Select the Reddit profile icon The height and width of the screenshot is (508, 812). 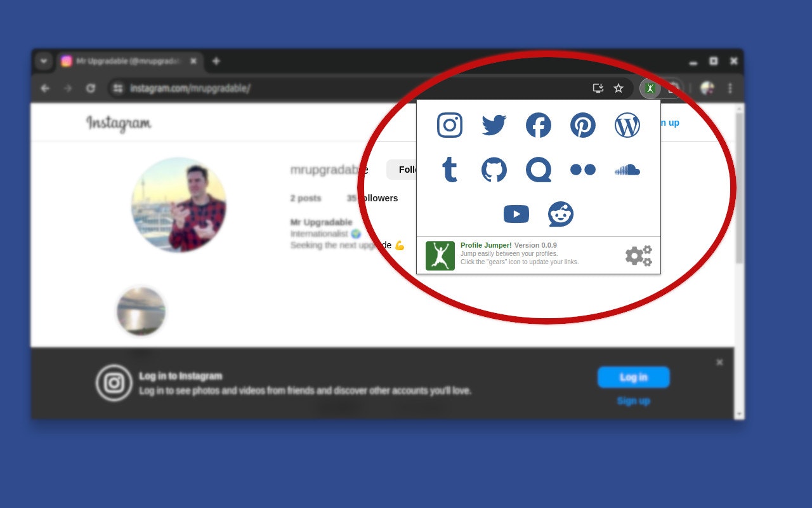pos(561,214)
